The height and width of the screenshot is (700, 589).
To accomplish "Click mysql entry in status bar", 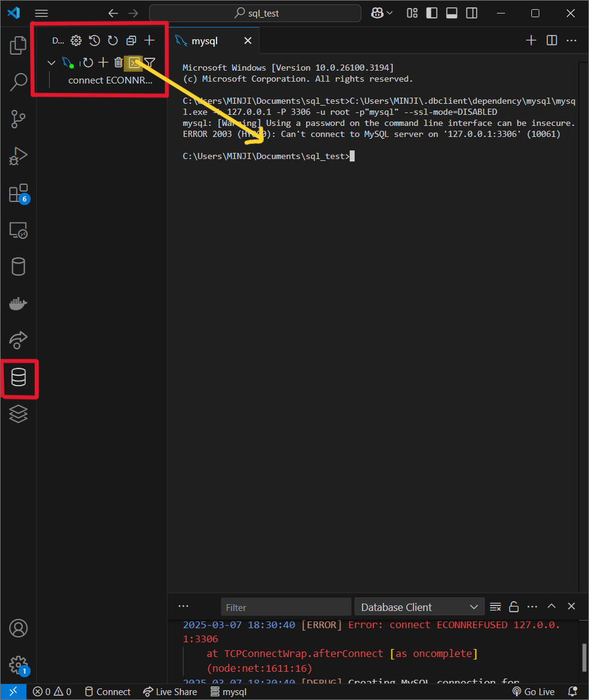I will point(228,691).
